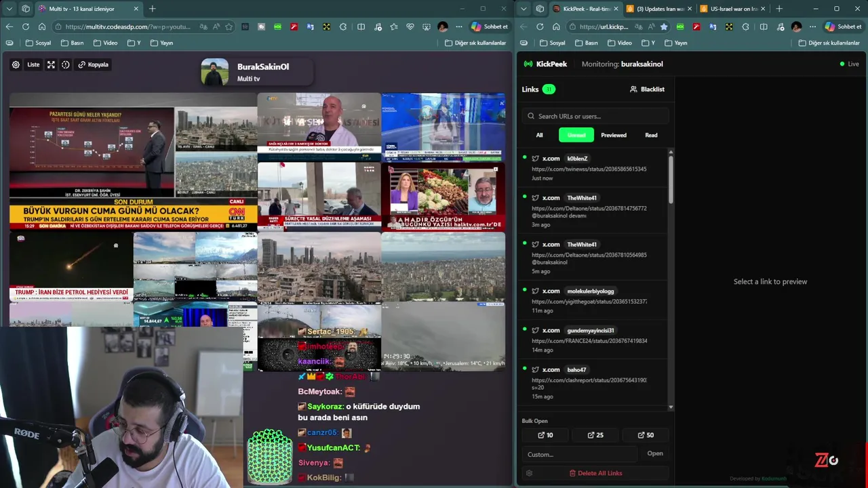Open workspaces icon in left browser
This screenshot has width=868, height=488.
[x=26, y=9]
